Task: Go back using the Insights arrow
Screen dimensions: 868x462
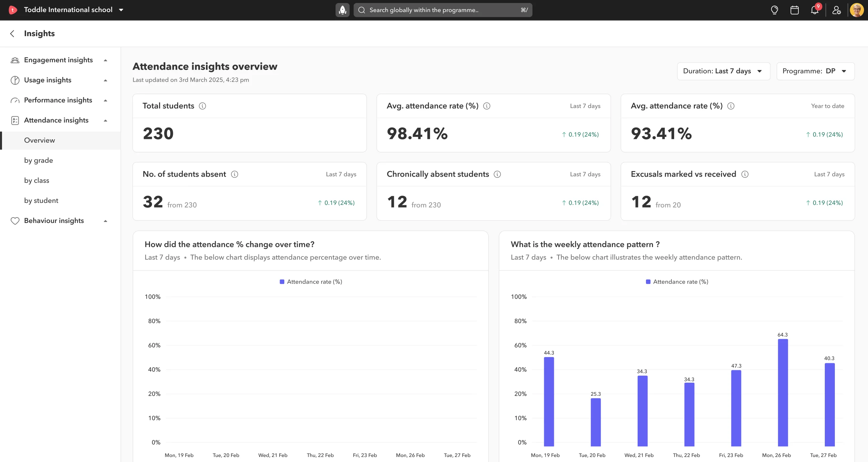Action: tap(12, 33)
